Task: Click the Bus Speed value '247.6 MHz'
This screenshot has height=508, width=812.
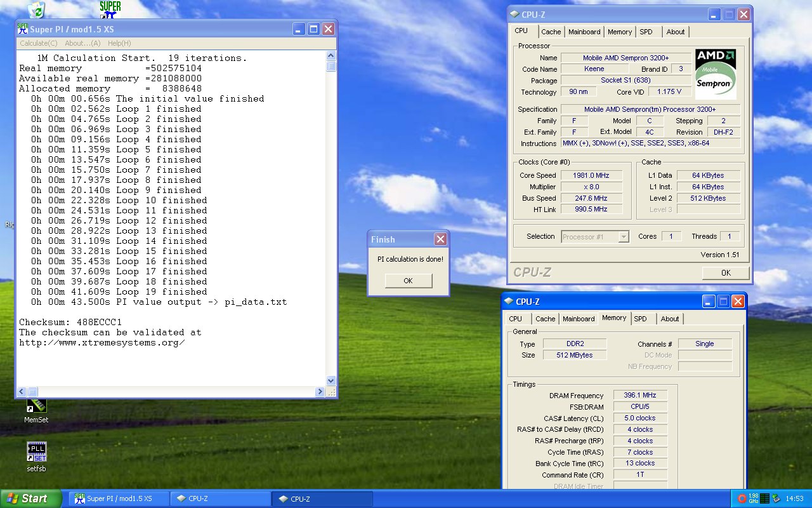Action: [591, 198]
